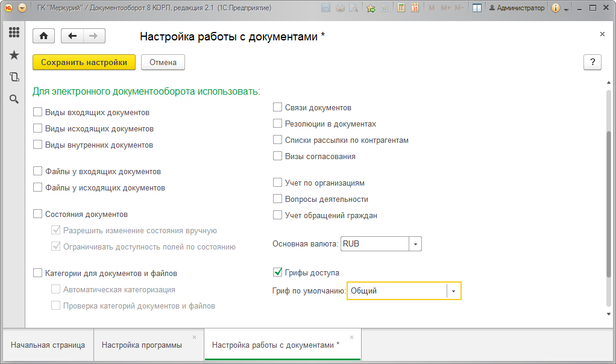Screen dimensions: 616x364
Task: Open the calendar icon in title bar
Action: 415,8
